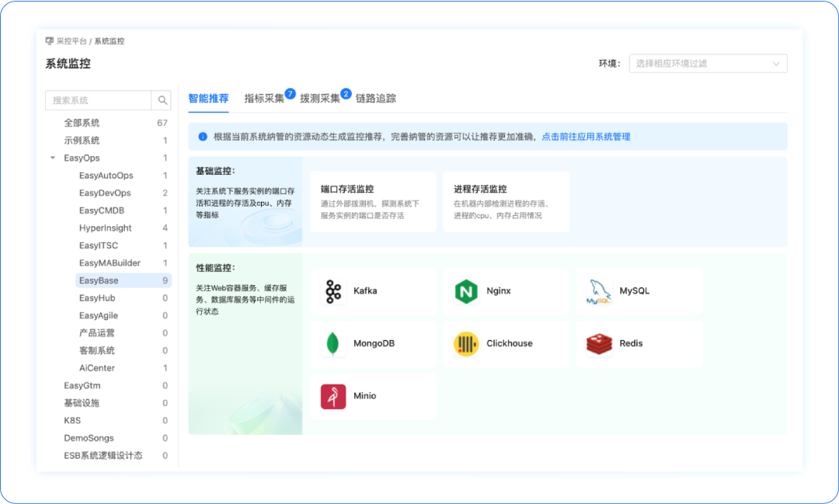839x504 pixels.
Task: Click the 系统监控 page title
Action: click(x=68, y=64)
